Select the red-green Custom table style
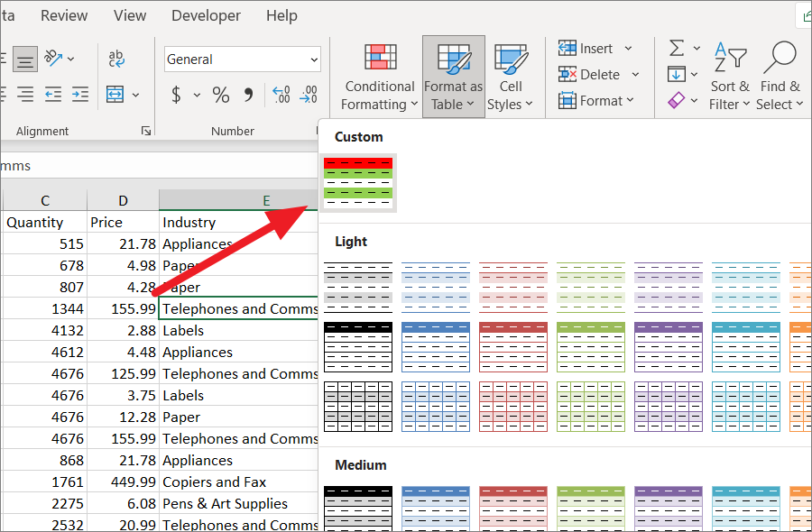Viewport: 812px width, 532px height. pyautogui.click(x=358, y=183)
